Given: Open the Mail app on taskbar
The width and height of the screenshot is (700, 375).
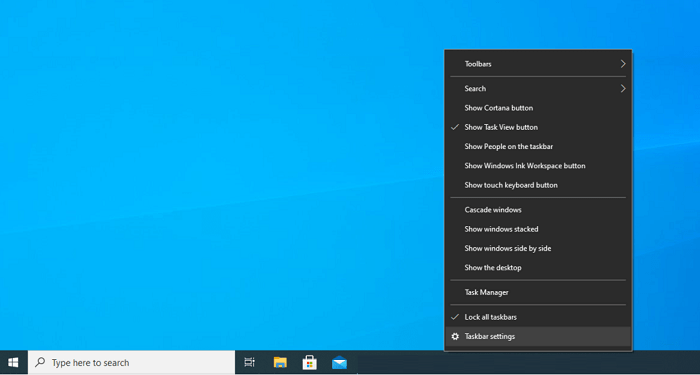Looking at the screenshot, I should [339, 362].
